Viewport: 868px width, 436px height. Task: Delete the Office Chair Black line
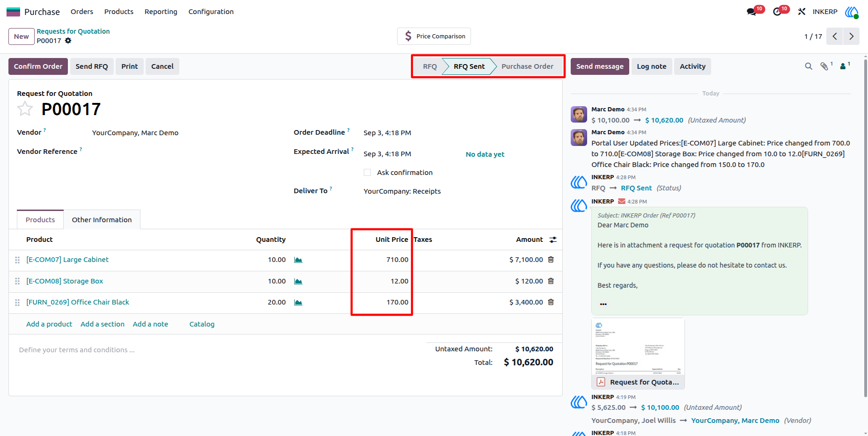click(551, 302)
